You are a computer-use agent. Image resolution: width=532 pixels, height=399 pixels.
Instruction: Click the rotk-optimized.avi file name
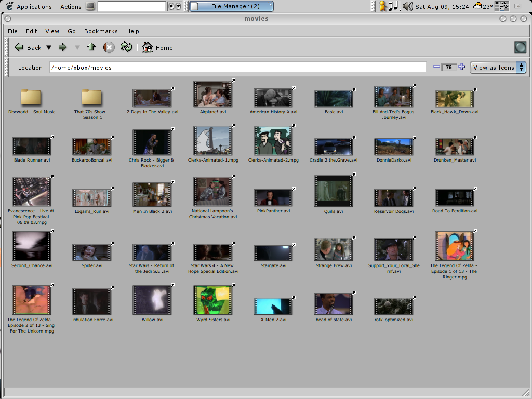click(394, 320)
